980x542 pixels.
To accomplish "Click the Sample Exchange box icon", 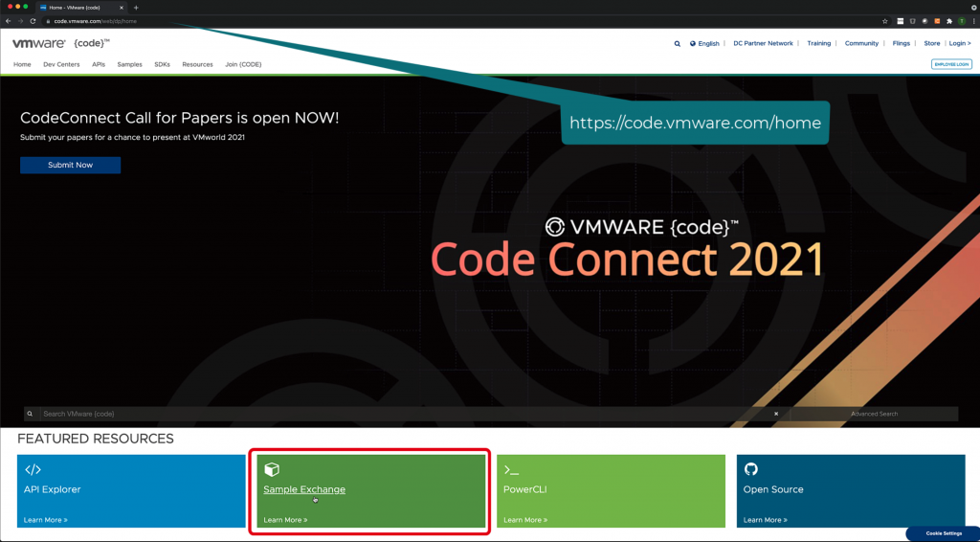I will point(272,469).
